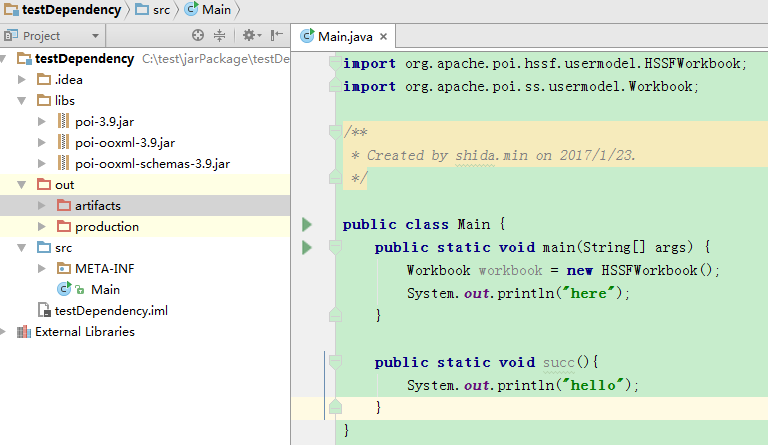The height and width of the screenshot is (445, 768).
Task: Click the poi-ooxml-schemas-3.9.jar archive icon
Action: coord(63,164)
